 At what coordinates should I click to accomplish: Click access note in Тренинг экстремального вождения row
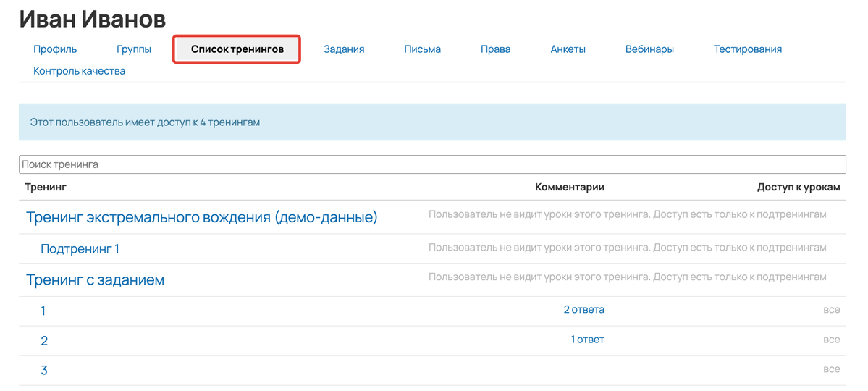tap(628, 214)
